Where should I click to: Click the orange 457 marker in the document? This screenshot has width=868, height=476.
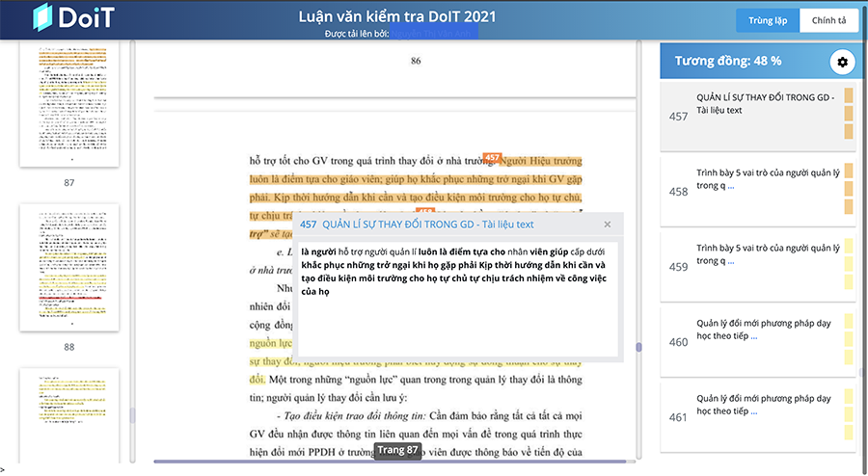491,158
